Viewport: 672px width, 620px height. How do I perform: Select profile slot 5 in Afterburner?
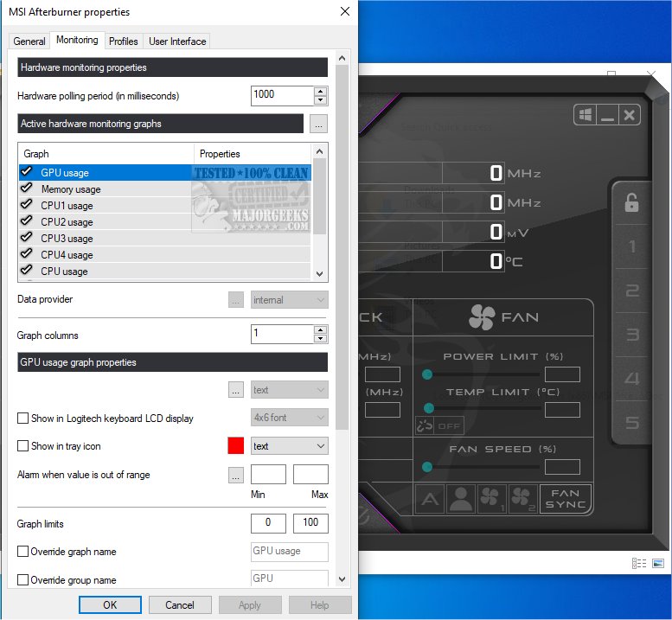pyautogui.click(x=631, y=423)
